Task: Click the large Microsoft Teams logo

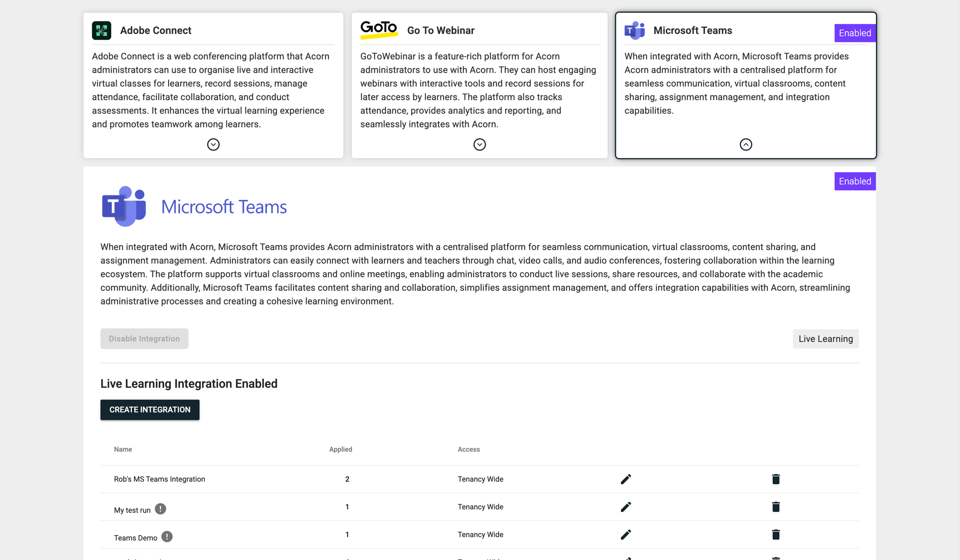Action: pyautogui.click(x=123, y=206)
